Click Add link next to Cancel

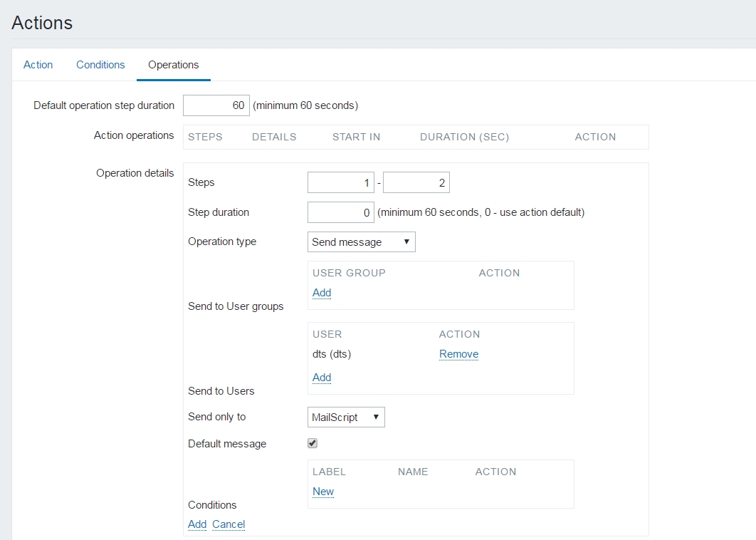(197, 524)
